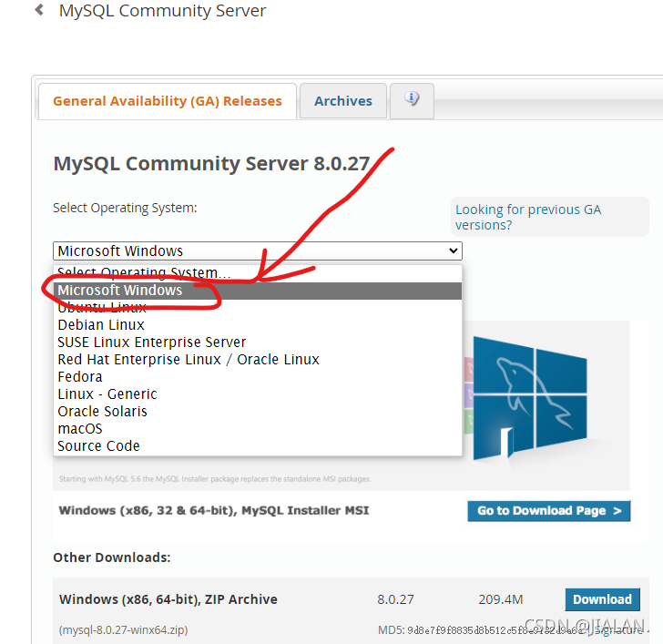Open the info icon tab
This screenshot has height=644, width=663.
(412, 100)
